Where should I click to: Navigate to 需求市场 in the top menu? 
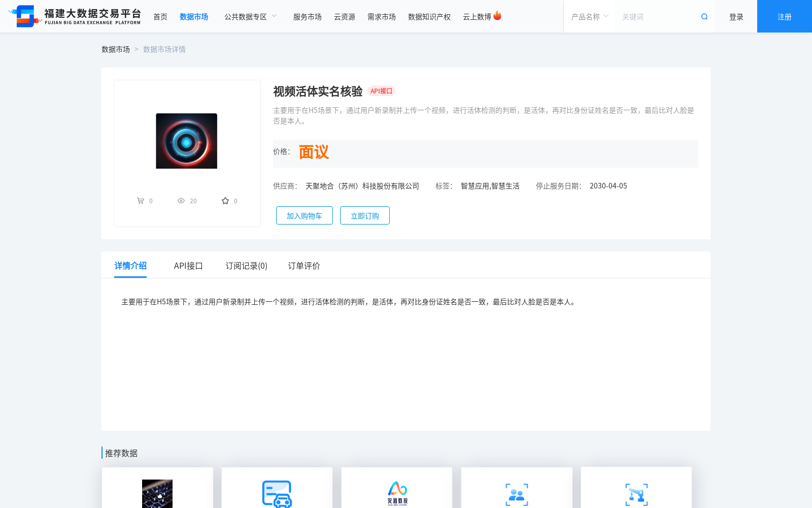click(x=381, y=16)
